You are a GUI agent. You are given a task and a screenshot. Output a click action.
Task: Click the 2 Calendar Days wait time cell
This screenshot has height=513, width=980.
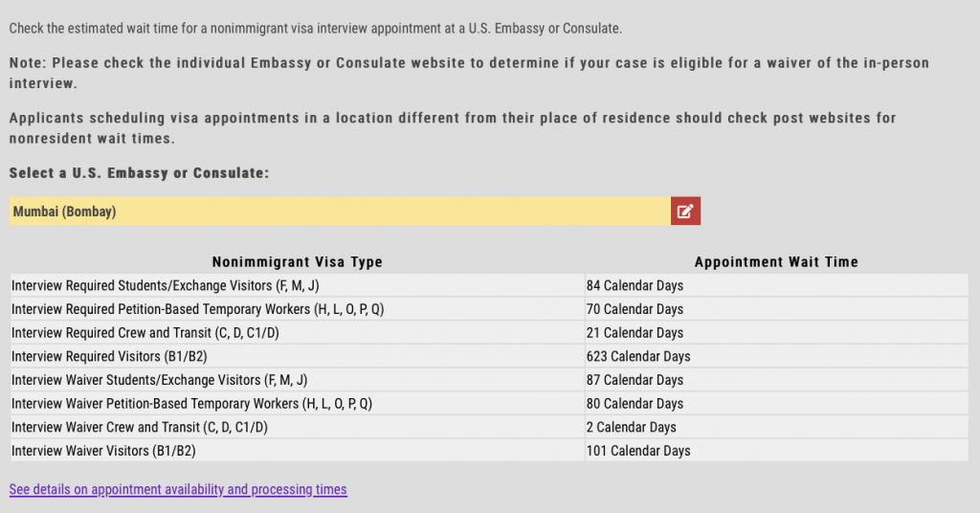click(x=777, y=428)
